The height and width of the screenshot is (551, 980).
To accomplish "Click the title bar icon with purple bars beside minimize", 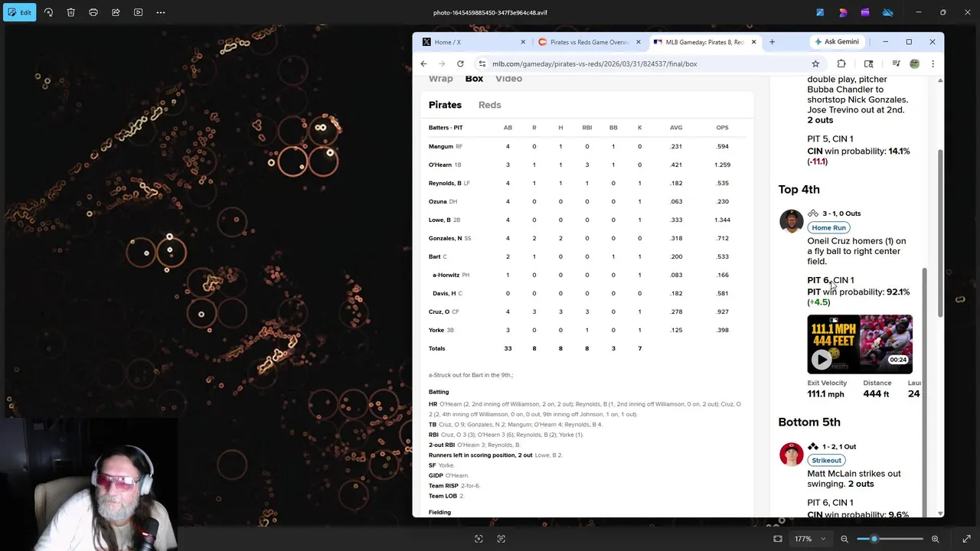I will point(864,12).
